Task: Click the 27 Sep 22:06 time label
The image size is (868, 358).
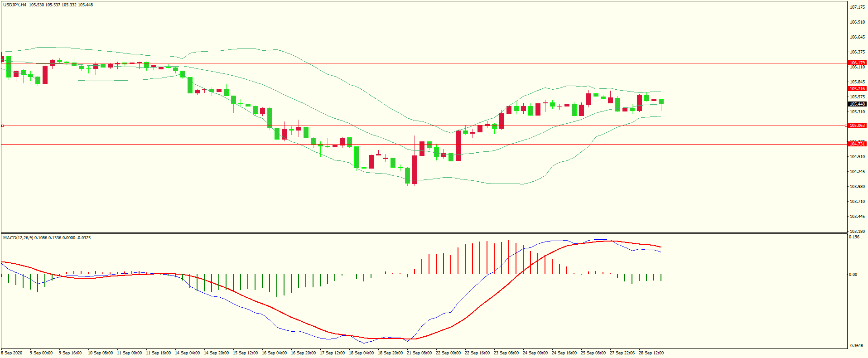Action: point(622,353)
